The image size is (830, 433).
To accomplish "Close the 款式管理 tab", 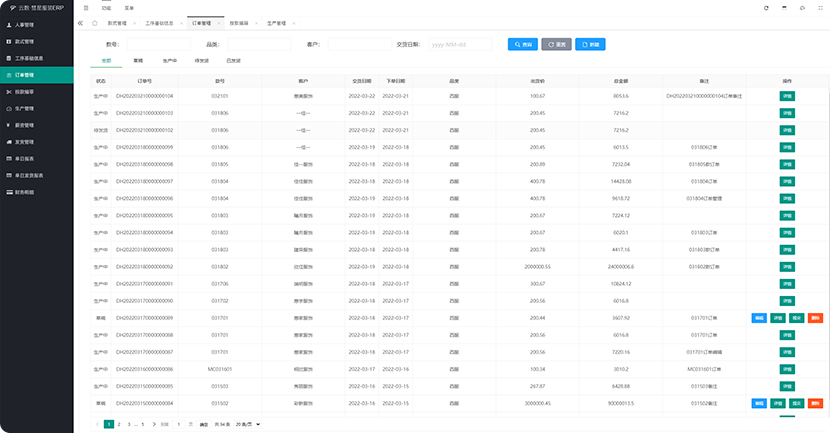I will 134,23.
